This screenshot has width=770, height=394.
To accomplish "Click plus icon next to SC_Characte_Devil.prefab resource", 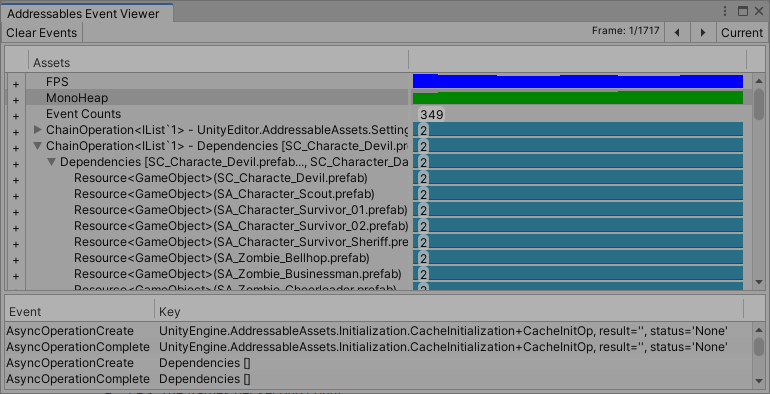I will pos(16,180).
